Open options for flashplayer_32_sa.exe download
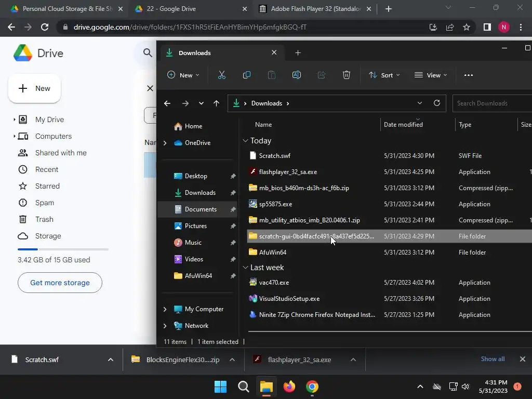The image size is (532, 399). click(x=353, y=360)
